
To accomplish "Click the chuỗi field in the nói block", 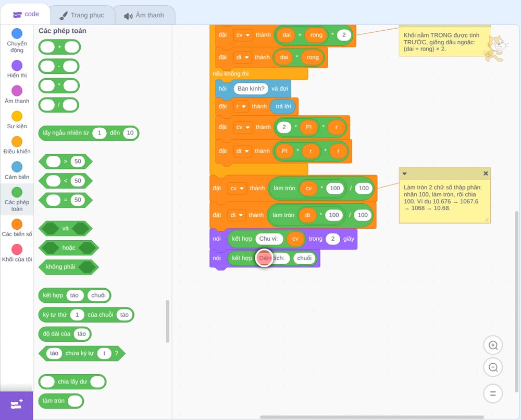I will [304, 258].
